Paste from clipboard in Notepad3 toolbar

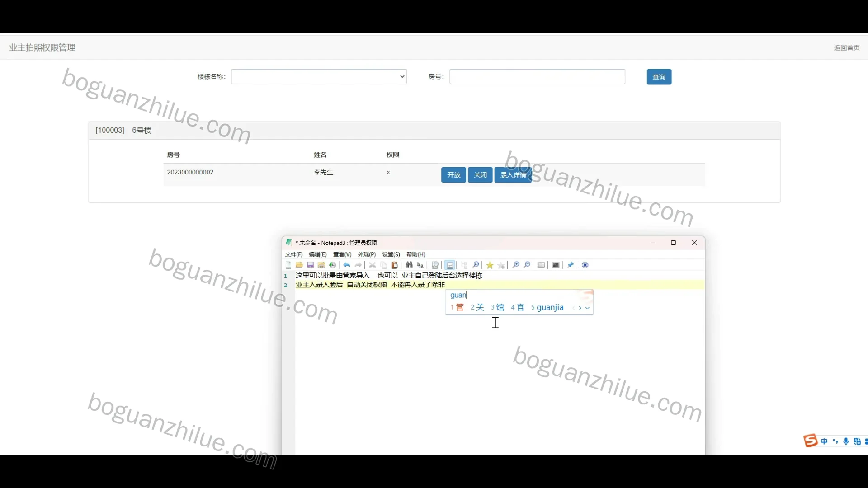pyautogui.click(x=394, y=265)
